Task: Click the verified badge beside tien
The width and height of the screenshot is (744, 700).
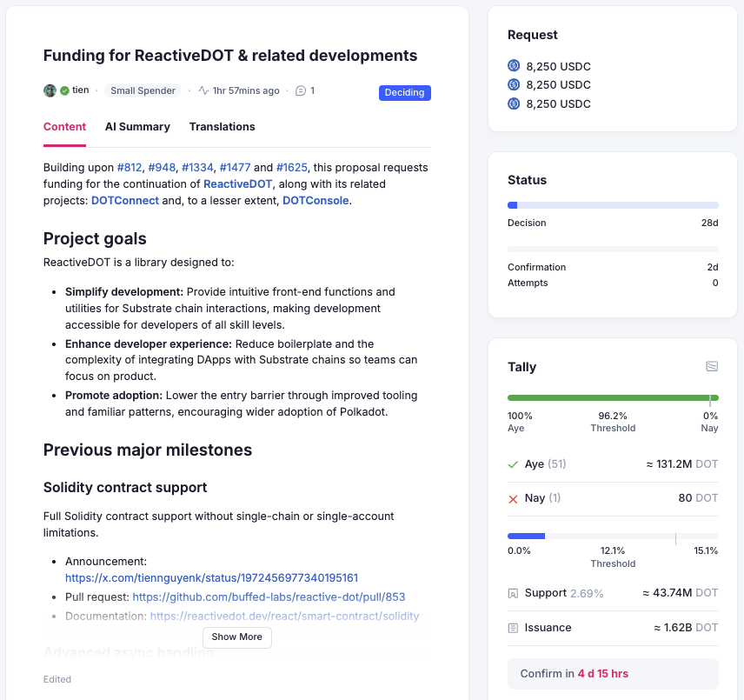Action: point(64,90)
